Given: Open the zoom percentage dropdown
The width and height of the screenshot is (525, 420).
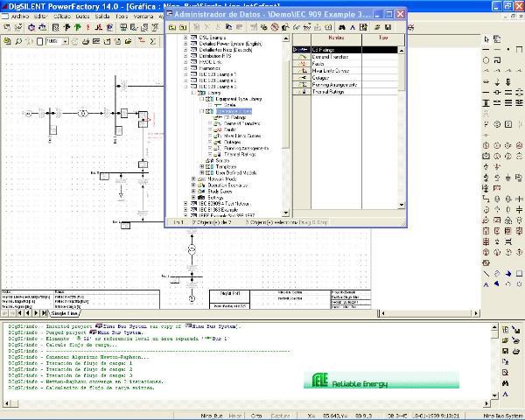Looking at the screenshot, I should click(66, 41).
